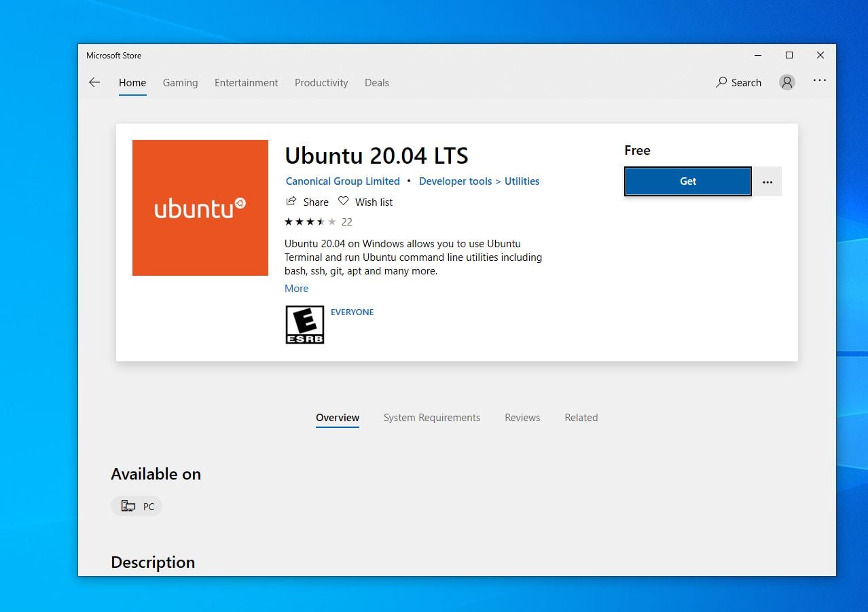Switch to the Gaming tab
This screenshot has width=868, height=612.
click(181, 83)
